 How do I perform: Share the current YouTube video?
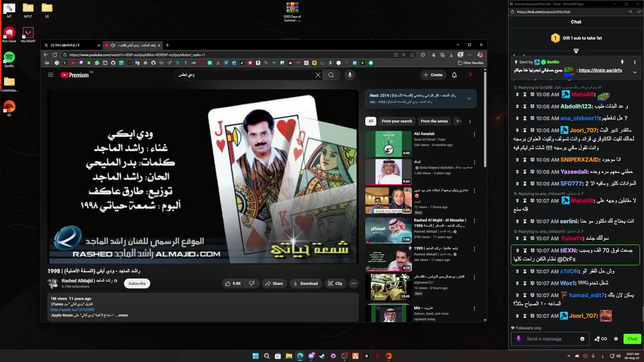tap(274, 284)
